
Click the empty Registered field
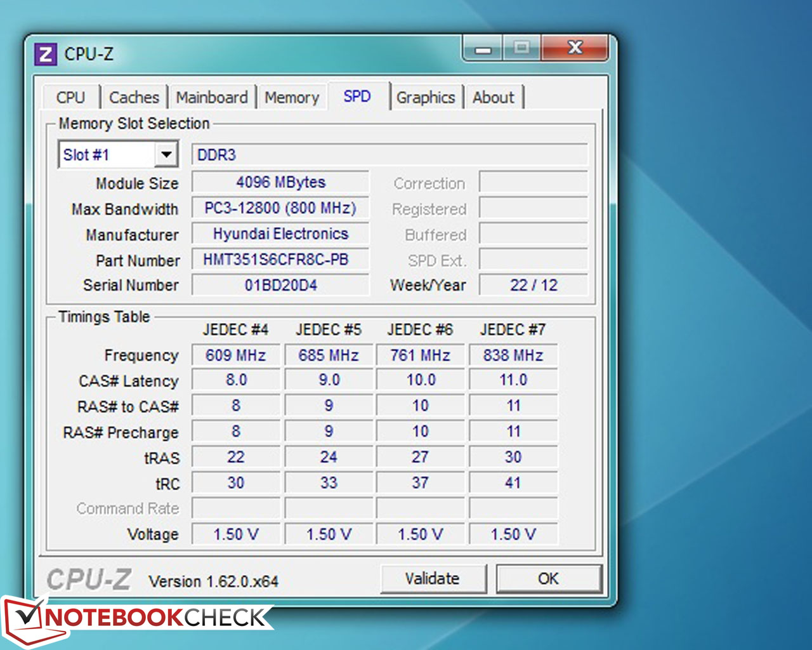tap(534, 208)
